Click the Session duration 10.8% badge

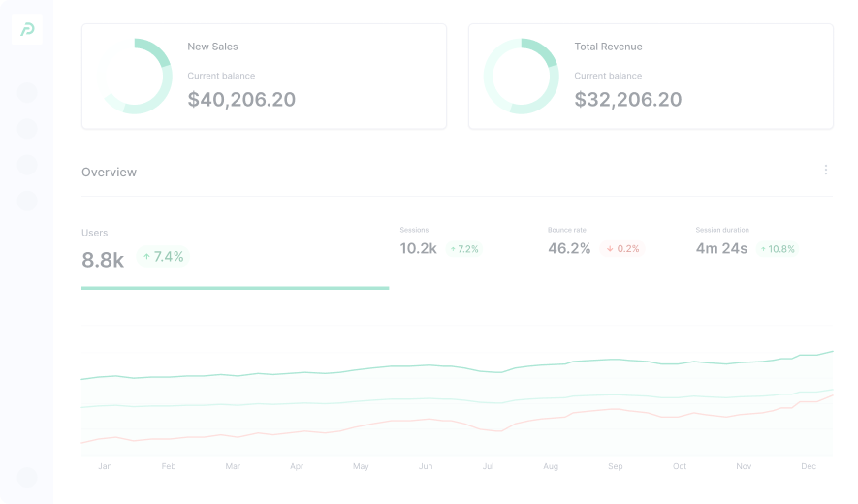click(778, 249)
